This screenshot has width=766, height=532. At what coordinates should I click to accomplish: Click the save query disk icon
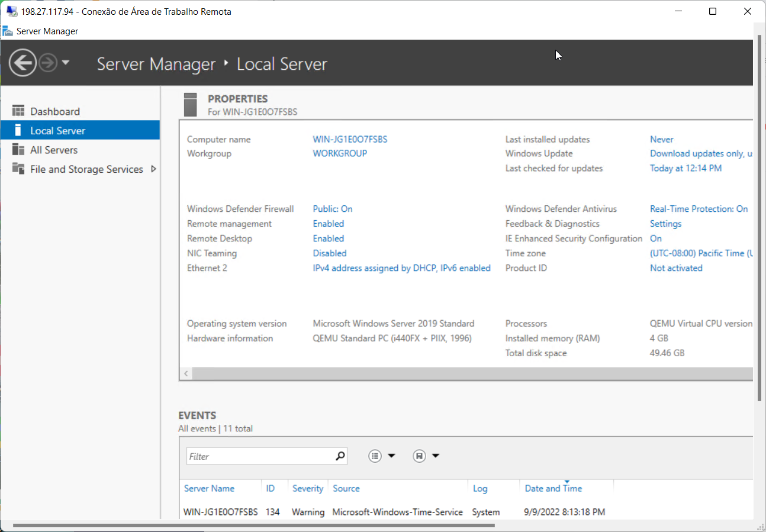tap(419, 456)
